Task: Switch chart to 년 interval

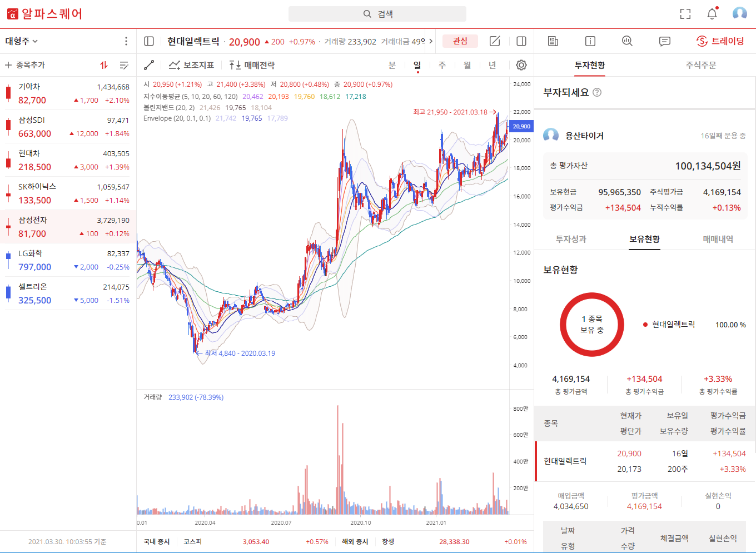Action: coord(492,65)
